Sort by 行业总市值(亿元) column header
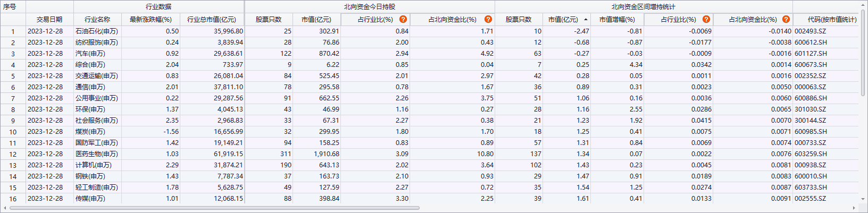Screen dimensions: 868x213 pos(211,20)
